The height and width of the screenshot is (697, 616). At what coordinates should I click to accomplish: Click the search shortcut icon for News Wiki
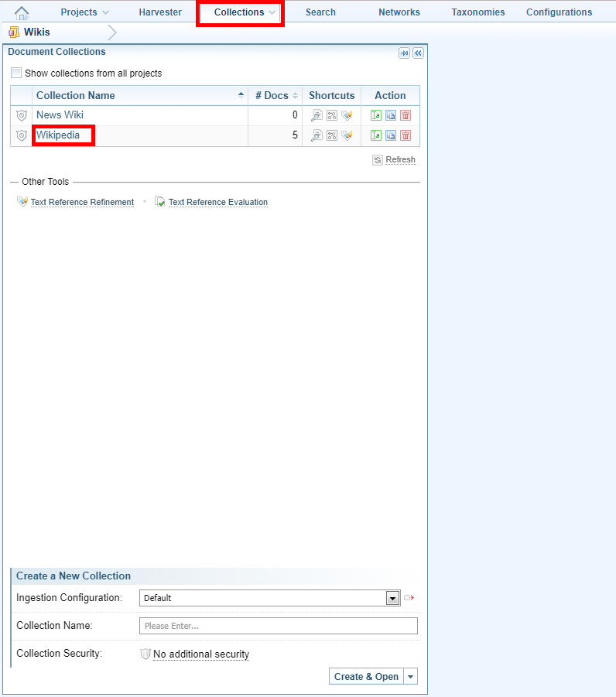click(317, 115)
